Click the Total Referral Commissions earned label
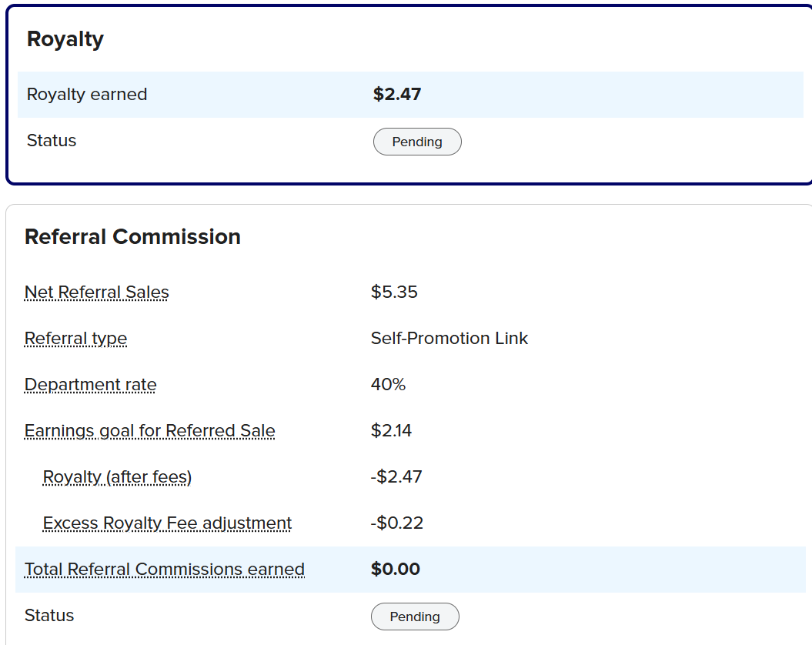Image resolution: width=812 pixels, height=645 pixels. 165,570
